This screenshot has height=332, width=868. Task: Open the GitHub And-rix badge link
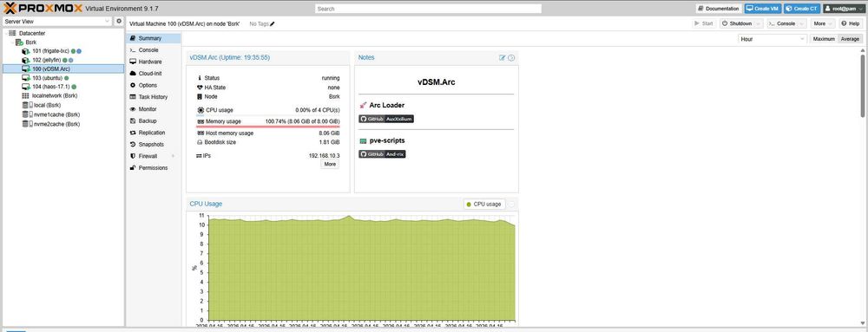(x=383, y=154)
